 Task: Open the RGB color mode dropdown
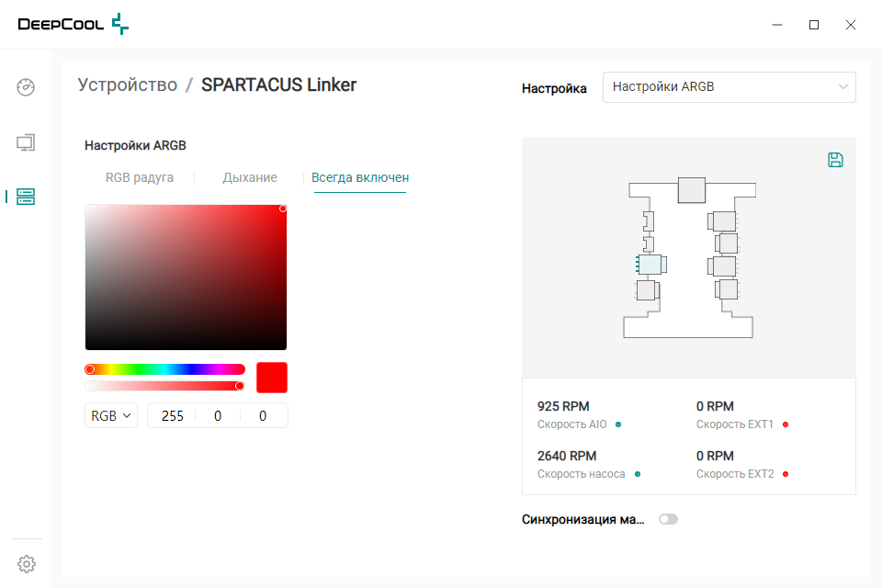111,416
